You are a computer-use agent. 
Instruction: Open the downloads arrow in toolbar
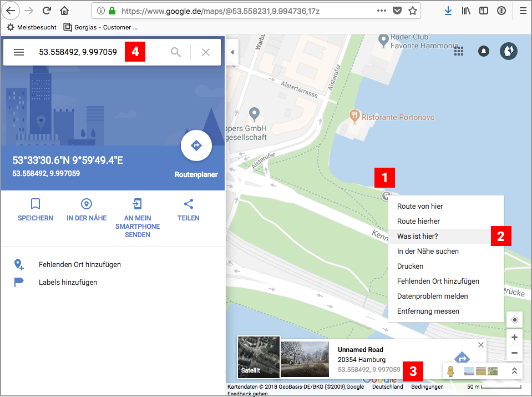pos(448,11)
